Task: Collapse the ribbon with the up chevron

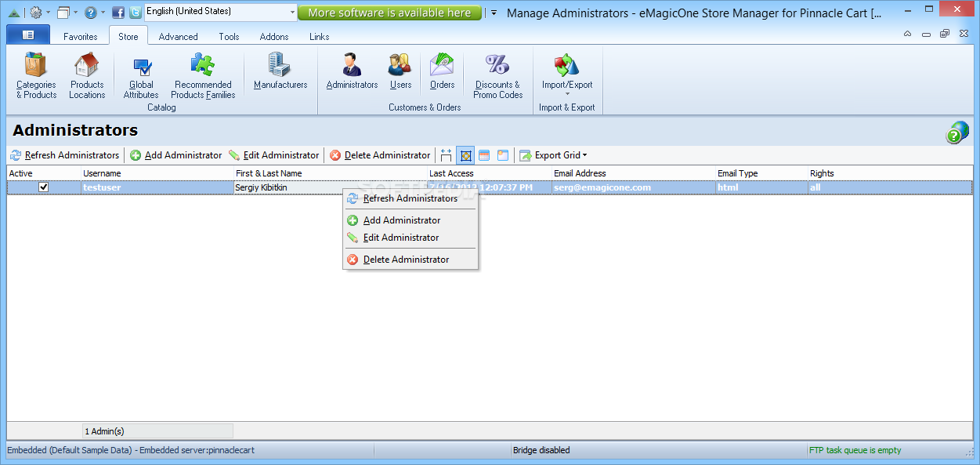Action: click(x=907, y=34)
